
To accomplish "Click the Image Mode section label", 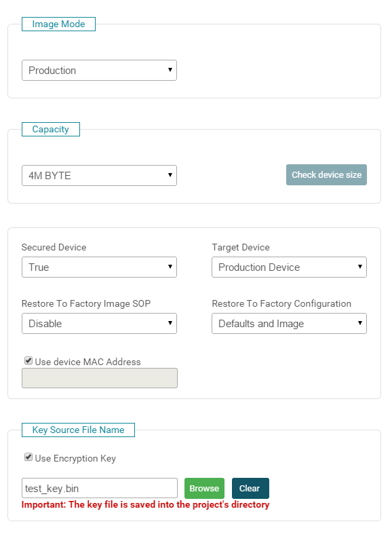I will 58,24.
